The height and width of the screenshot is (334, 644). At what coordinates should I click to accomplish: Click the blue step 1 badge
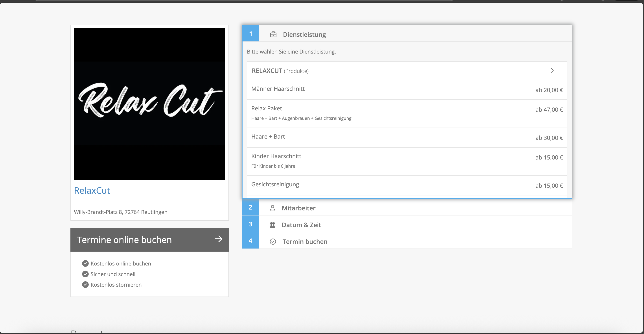pos(250,33)
